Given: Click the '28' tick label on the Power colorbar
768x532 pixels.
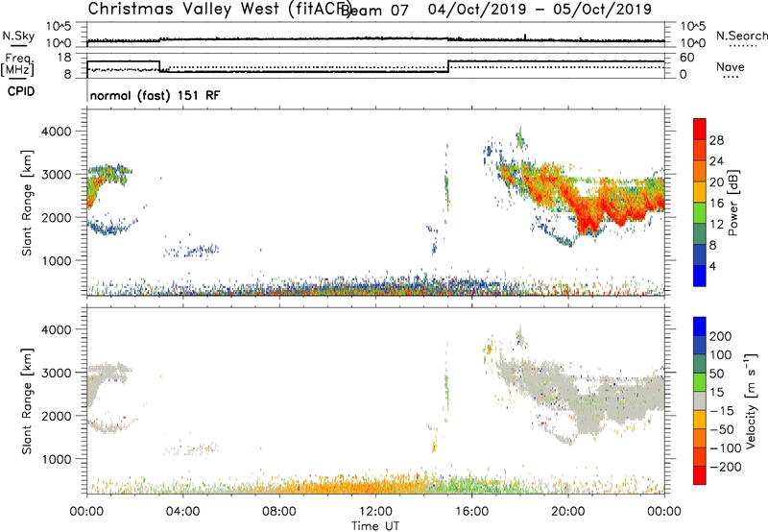Looking at the screenshot, I should coord(716,140).
